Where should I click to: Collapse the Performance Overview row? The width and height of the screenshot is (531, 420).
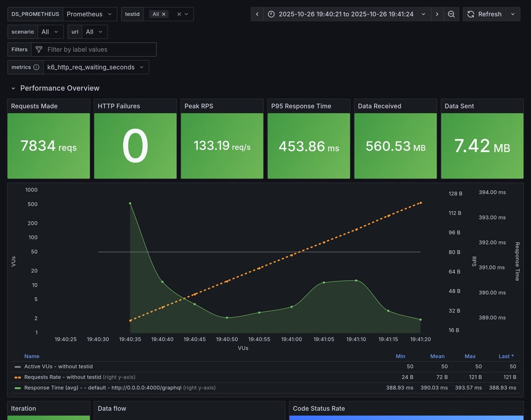13,88
